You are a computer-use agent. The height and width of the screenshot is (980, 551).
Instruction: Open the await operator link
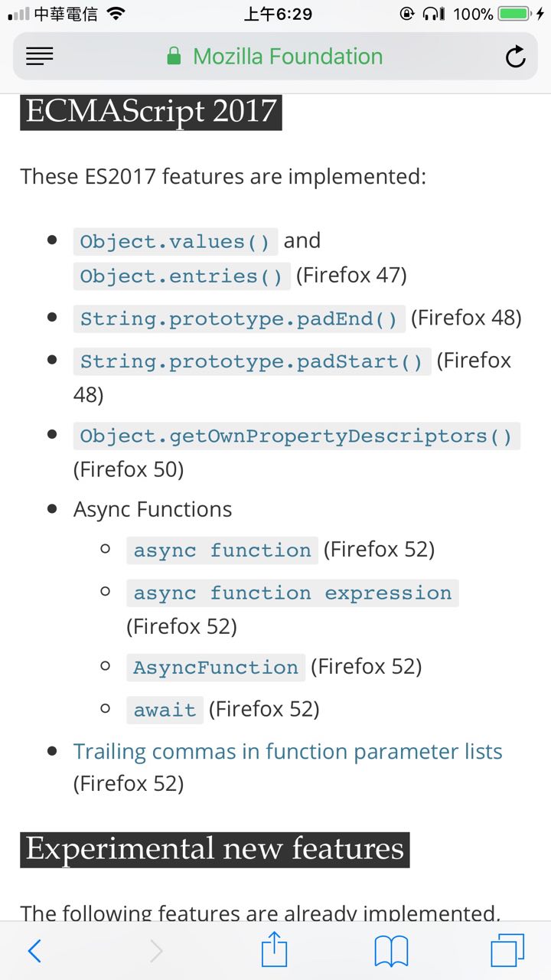point(165,710)
